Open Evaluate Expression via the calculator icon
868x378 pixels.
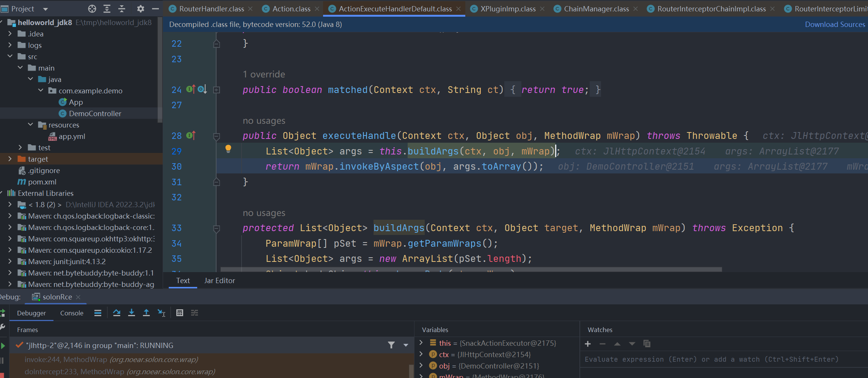click(179, 312)
